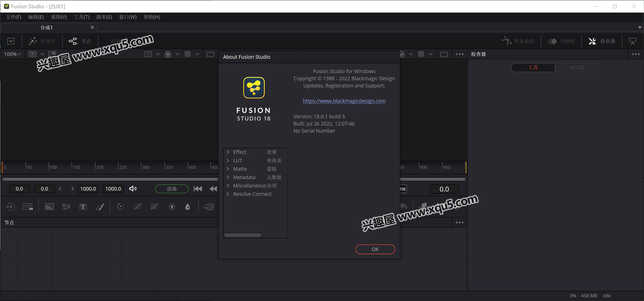Add a Background node from toolbar
Viewport: 644px width, 301px height.
(49, 207)
